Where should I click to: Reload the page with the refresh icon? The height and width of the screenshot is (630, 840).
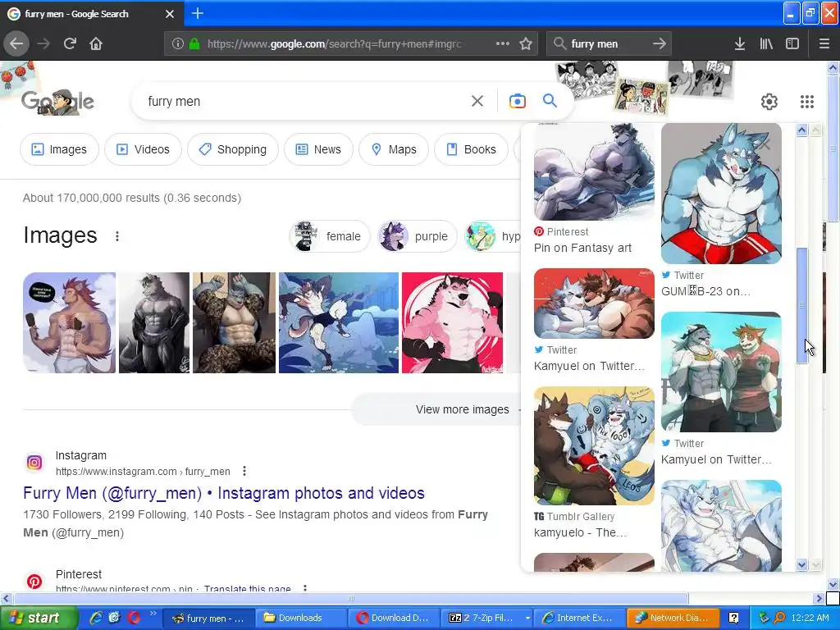pyautogui.click(x=70, y=43)
